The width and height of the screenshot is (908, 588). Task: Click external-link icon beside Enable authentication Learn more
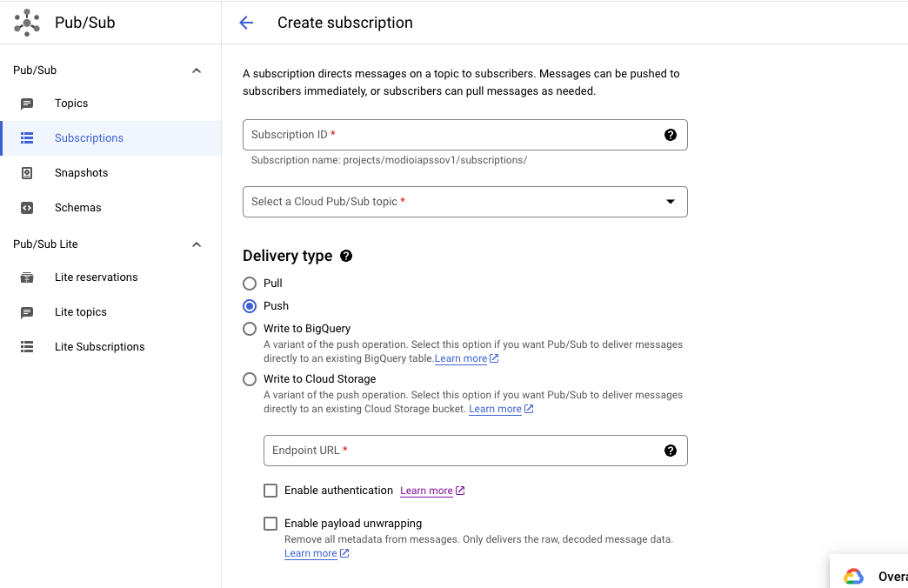460,491
